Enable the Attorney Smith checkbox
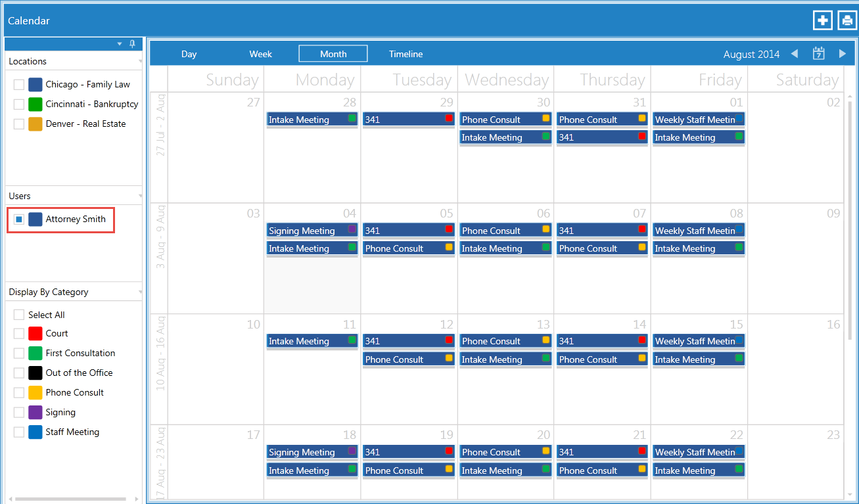 (x=18, y=219)
